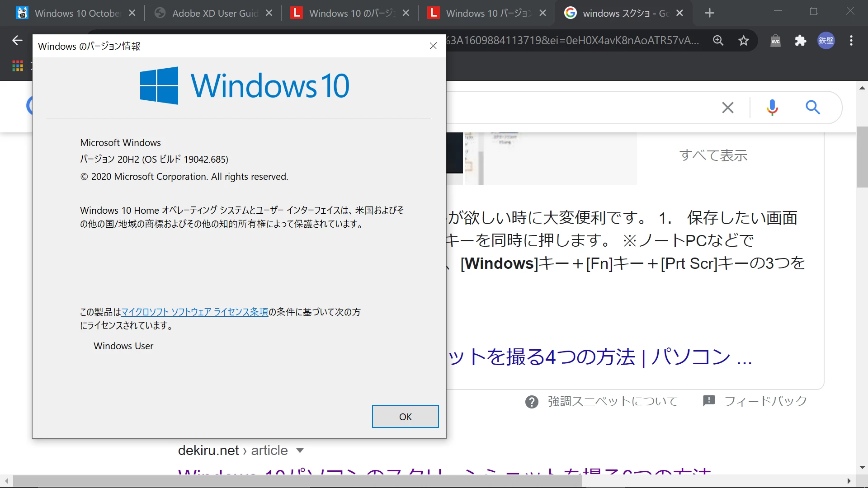Click すべて表示 to show all images
This screenshot has height=488, width=868.
[713, 155]
